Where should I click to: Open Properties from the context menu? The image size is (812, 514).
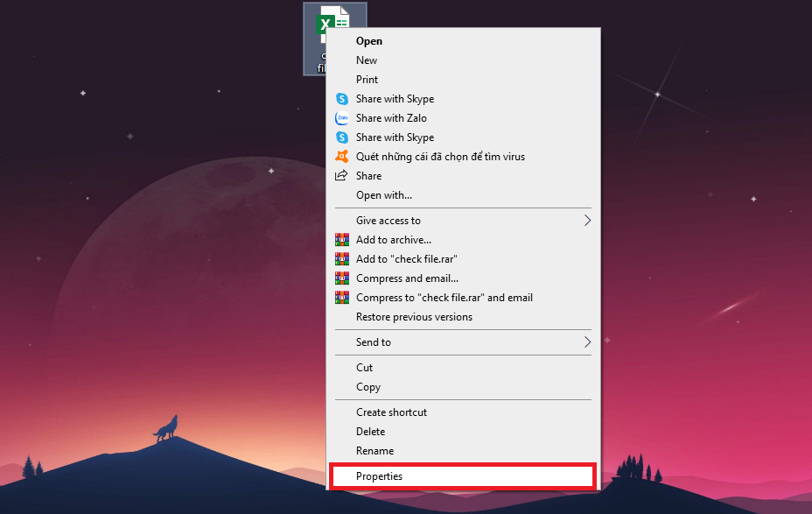[x=463, y=476]
